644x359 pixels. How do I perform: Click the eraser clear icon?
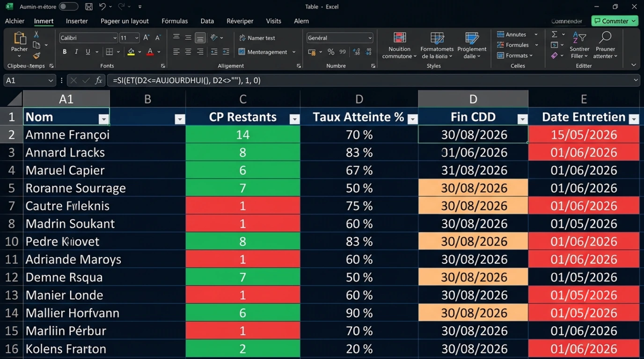554,56
